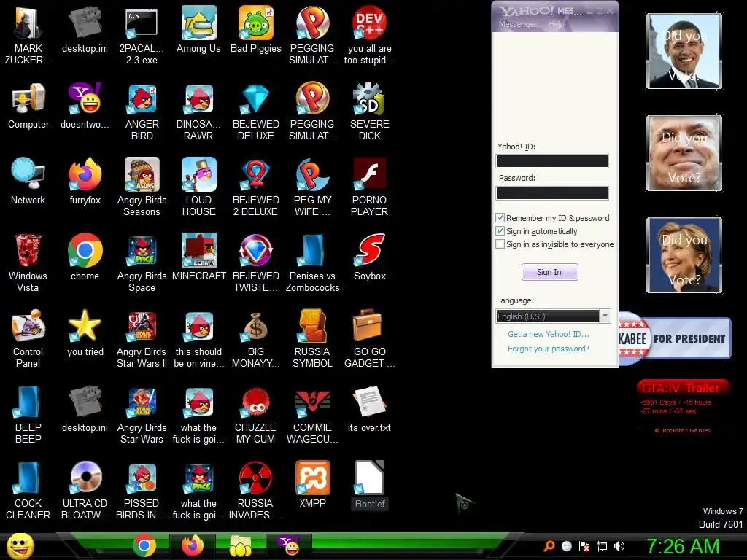Select the Network desktop icon
The image size is (747, 560).
[28, 181]
